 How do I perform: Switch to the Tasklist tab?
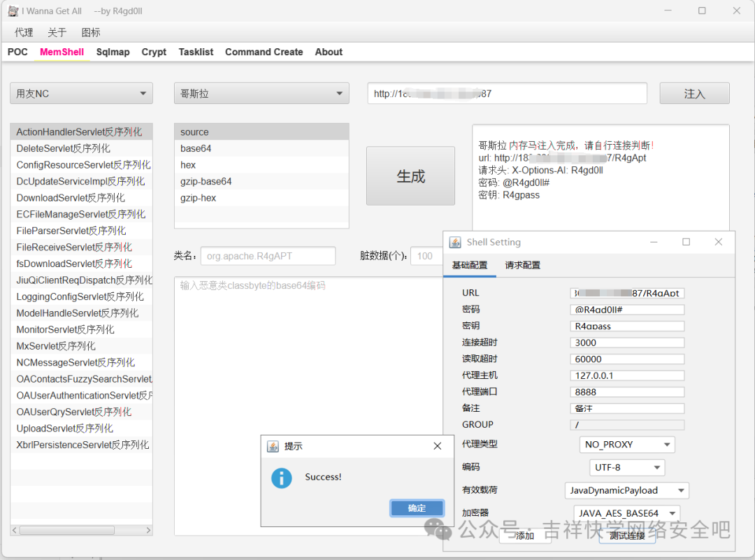click(196, 52)
